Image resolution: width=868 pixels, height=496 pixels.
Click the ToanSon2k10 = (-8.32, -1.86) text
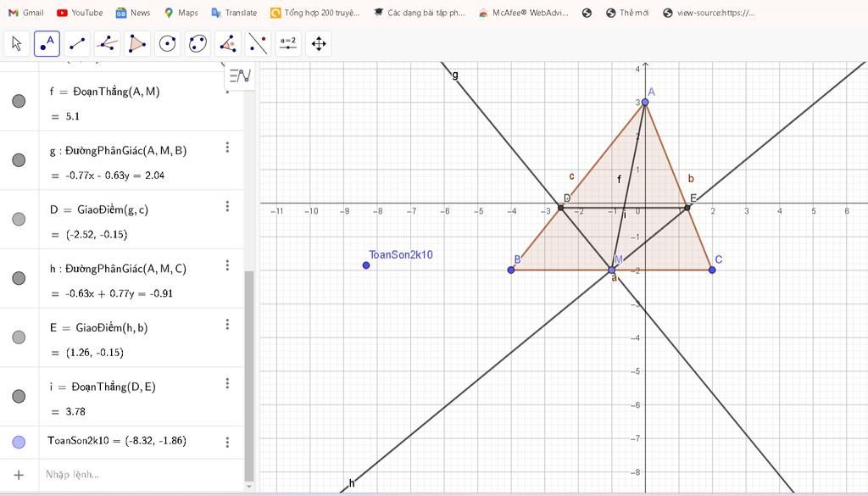pos(117,441)
